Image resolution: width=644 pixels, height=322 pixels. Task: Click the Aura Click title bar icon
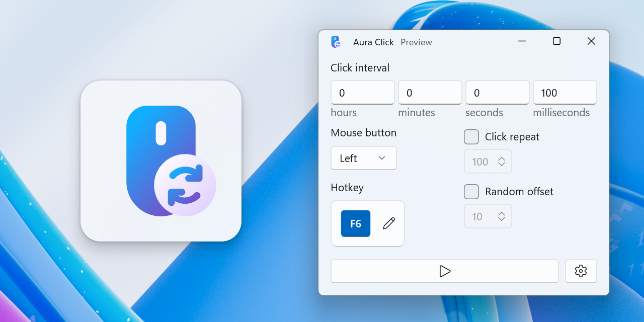click(336, 42)
